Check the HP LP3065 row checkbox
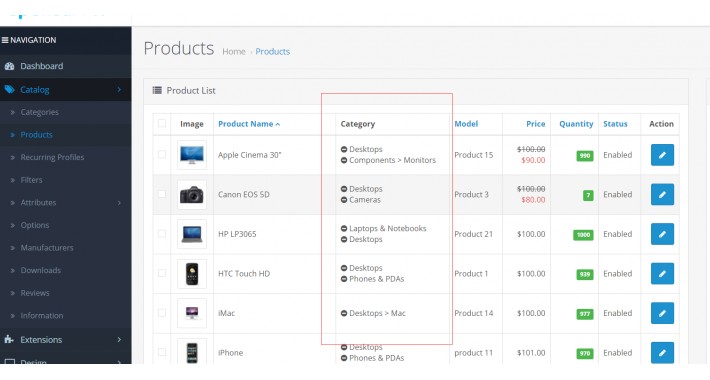This screenshot has height=380, width=710. [162, 233]
